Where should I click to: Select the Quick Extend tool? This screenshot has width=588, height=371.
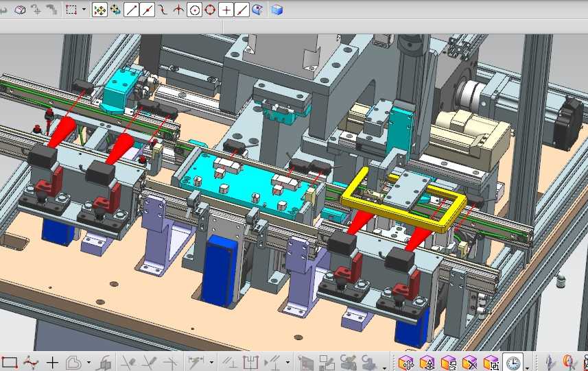(149, 363)
